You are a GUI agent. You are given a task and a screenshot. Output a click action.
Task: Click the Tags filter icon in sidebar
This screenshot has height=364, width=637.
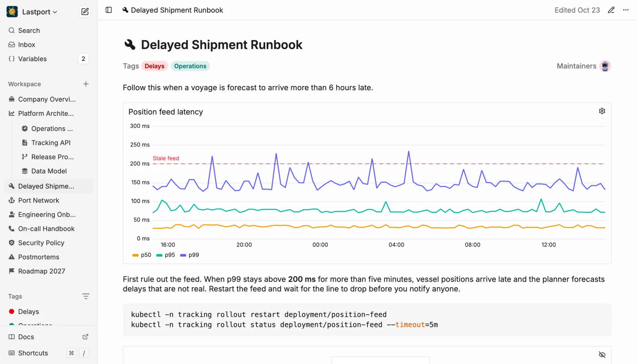tap(86, 296)
